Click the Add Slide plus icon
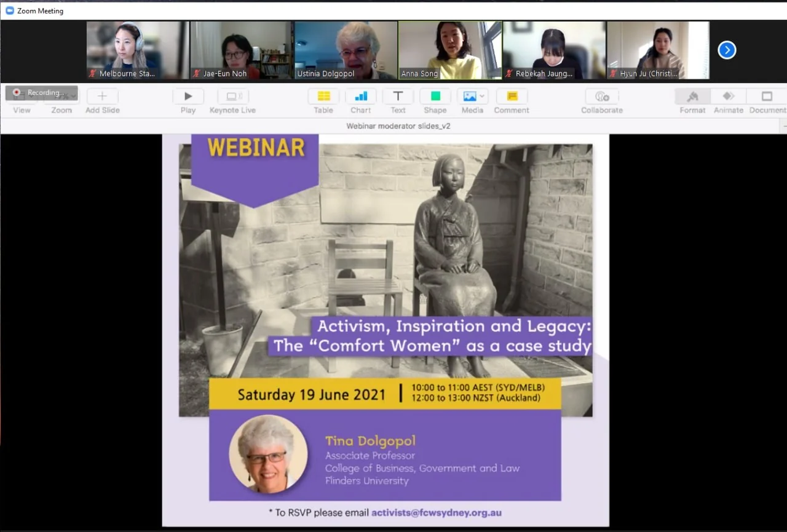Viewport: 787px width, 532px height. click(102, 96)
